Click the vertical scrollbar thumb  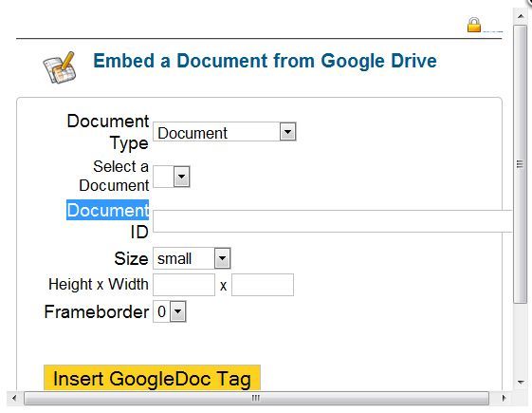click(x=520, y=164)
